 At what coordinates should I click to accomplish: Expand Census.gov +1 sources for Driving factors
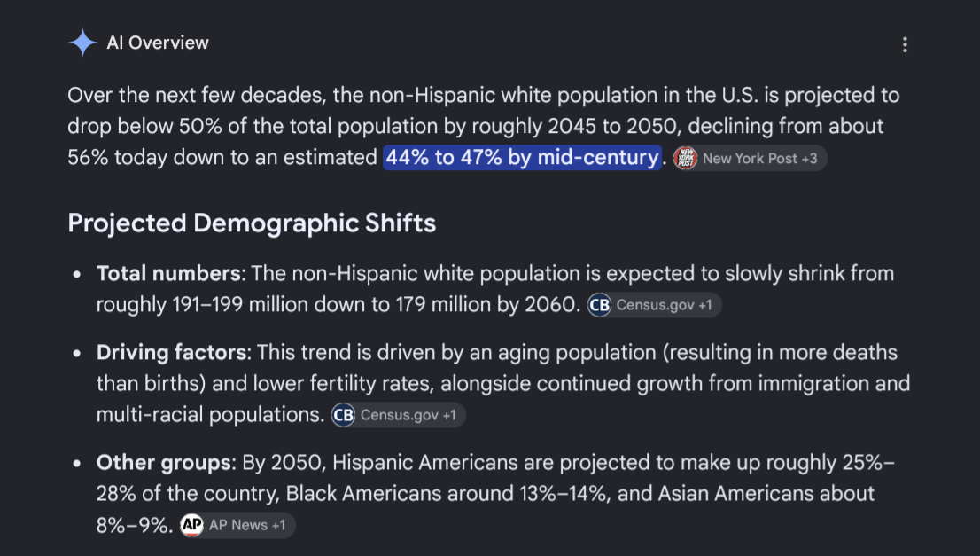(398, 415)
